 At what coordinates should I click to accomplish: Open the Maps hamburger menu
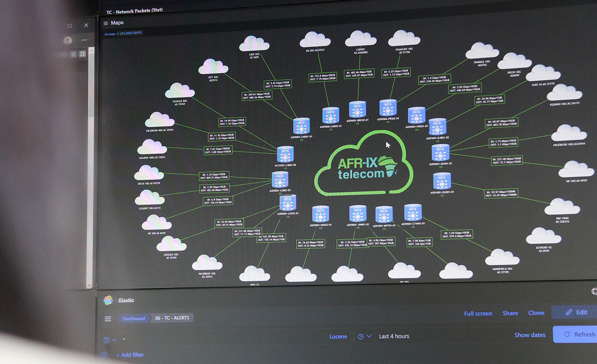tap(106, 23)
